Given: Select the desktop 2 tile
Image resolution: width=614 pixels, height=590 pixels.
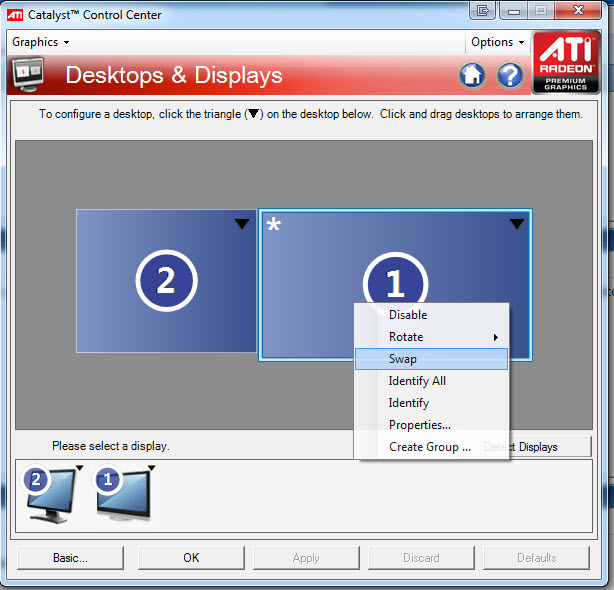Looking at the screenshot, I should pyautogui.click(x=166, y=281).
